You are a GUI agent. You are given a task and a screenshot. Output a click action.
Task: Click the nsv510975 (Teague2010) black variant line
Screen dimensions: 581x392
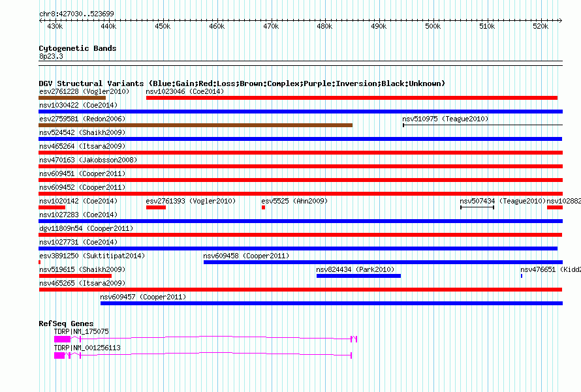coord(482,125)
